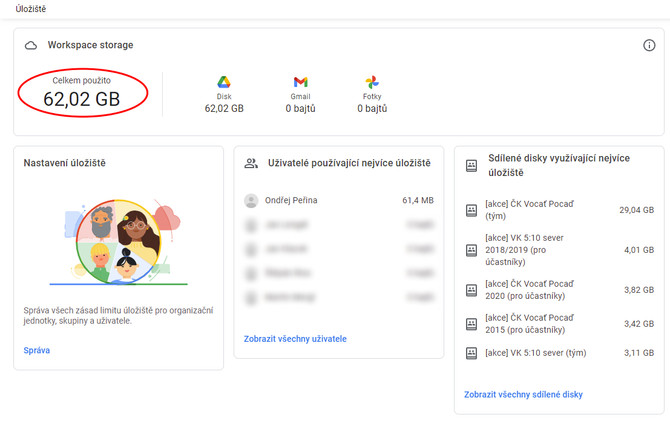The width and height of the screenshot is (670, 421).
Task: Open shared drive ČK Vocať Pocaď 2015 (pro účastníky)
Action: point(529,324)
